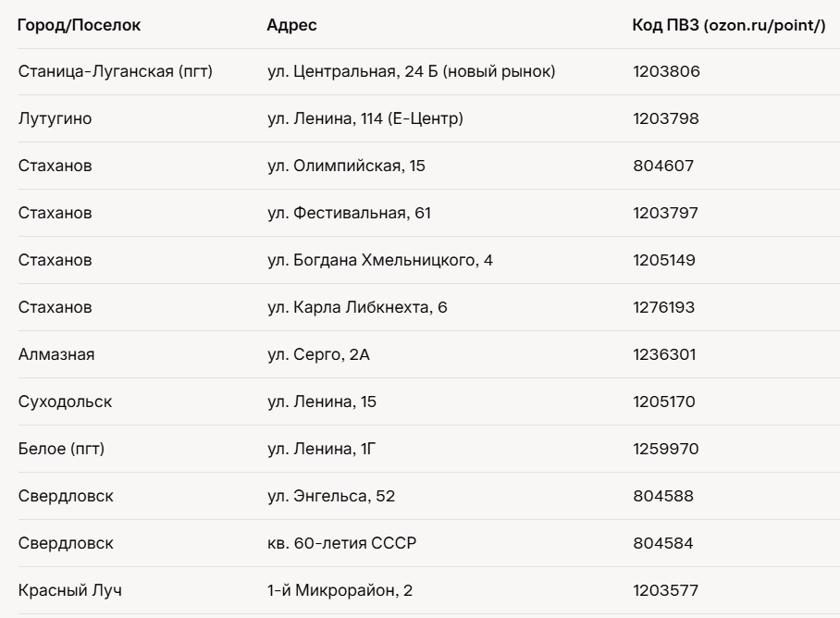Select the Станица-Луганская (пгт) cell

(116, 72)
